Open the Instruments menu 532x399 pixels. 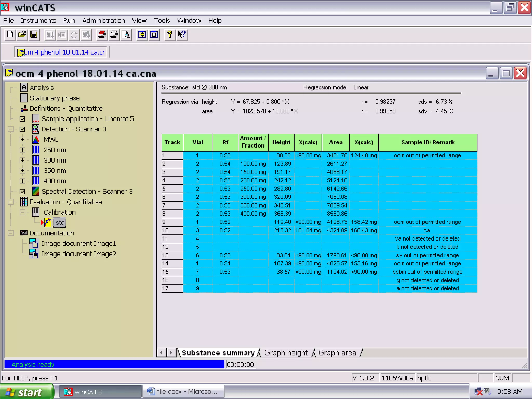point(38,21)
